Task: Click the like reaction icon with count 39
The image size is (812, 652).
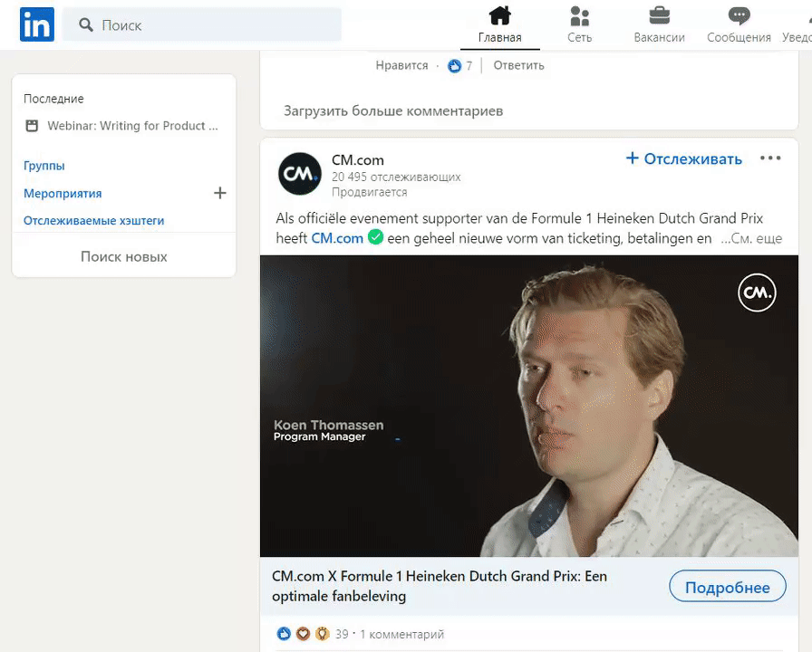Action: (x=285, y=634)
